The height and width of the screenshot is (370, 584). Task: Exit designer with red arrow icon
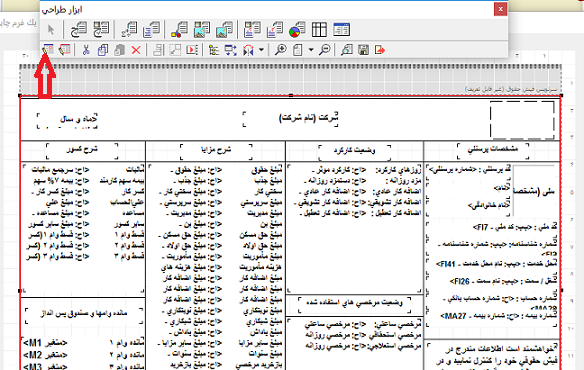pyautogui.click(x=380, y=50)
